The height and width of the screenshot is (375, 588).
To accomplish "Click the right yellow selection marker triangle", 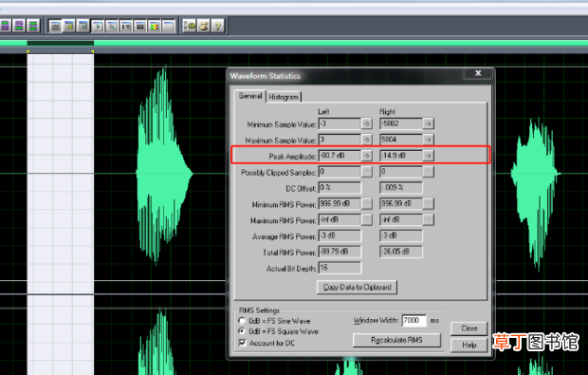I will click(93, 51).
